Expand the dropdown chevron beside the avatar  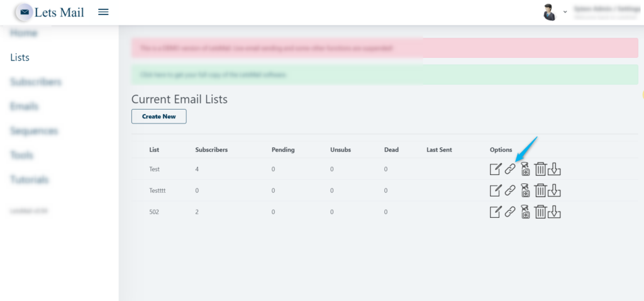coord(565,12)
